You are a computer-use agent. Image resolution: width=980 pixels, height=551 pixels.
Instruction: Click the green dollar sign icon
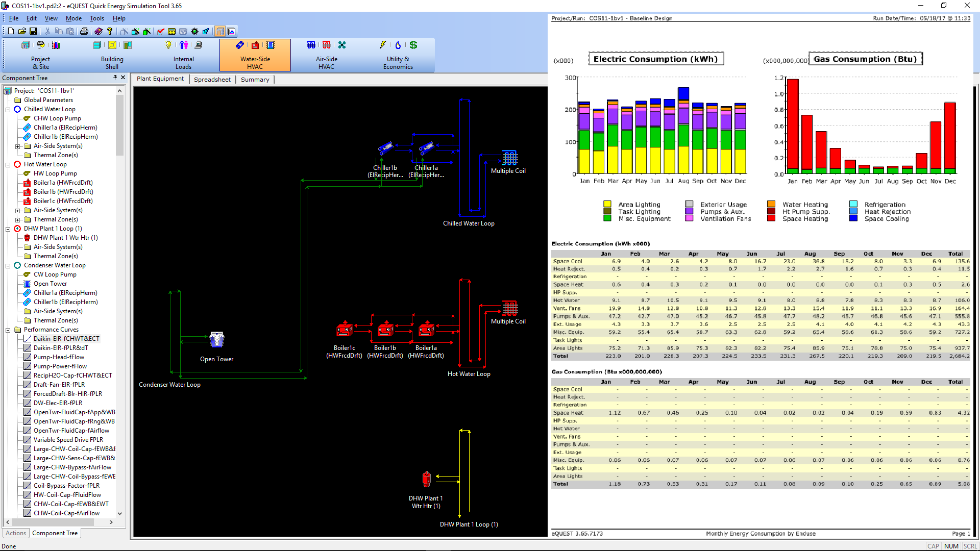pos(413,45)
